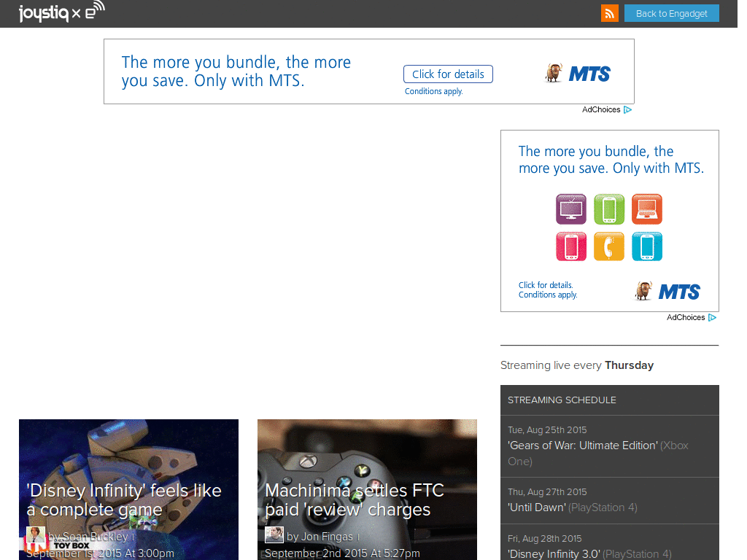This screenshot has height=560, width=747.
Task: Click the orange laptop icon in sidebar ad
Action: pos(647,209)
